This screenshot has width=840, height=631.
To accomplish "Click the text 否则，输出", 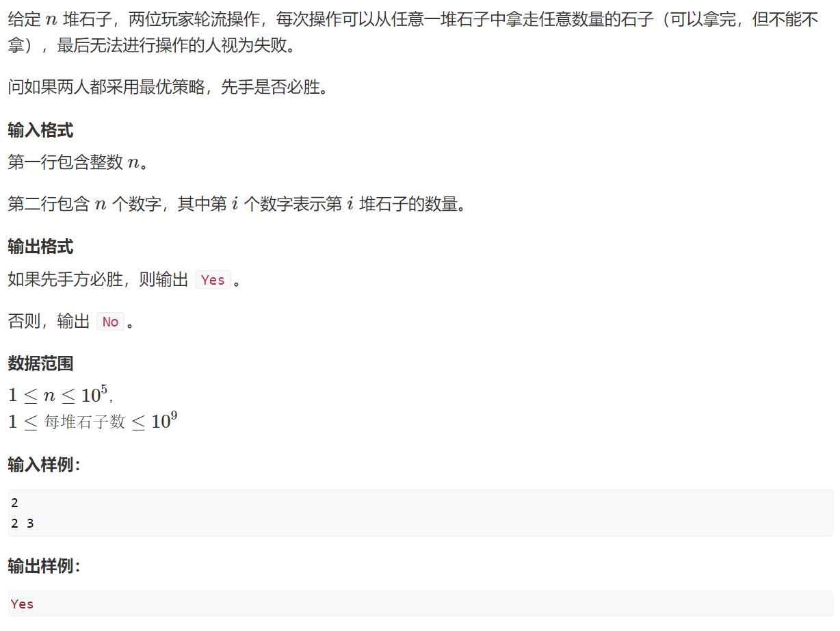I will point(49,322).
